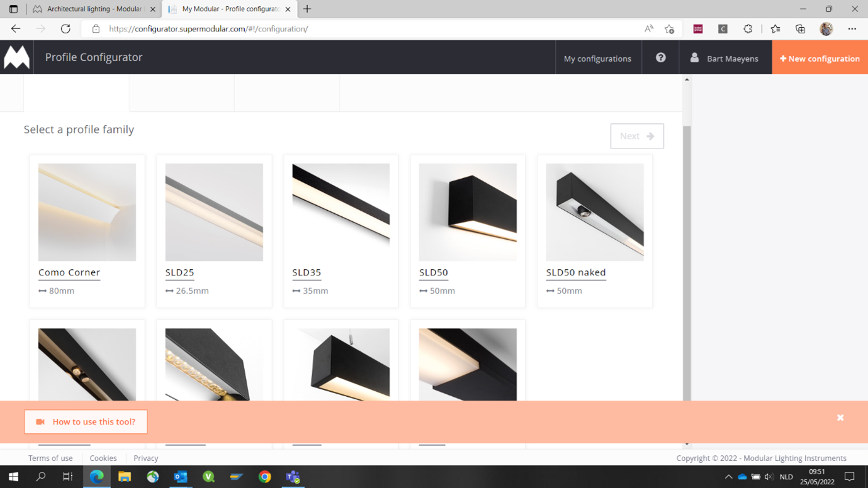Click the 26.5mm width text
The height and width of the screenshot is (488, 868).
tap(192, 291)
